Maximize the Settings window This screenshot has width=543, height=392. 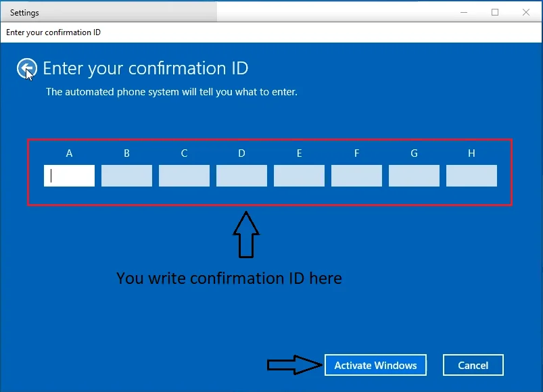pos(495,12)
